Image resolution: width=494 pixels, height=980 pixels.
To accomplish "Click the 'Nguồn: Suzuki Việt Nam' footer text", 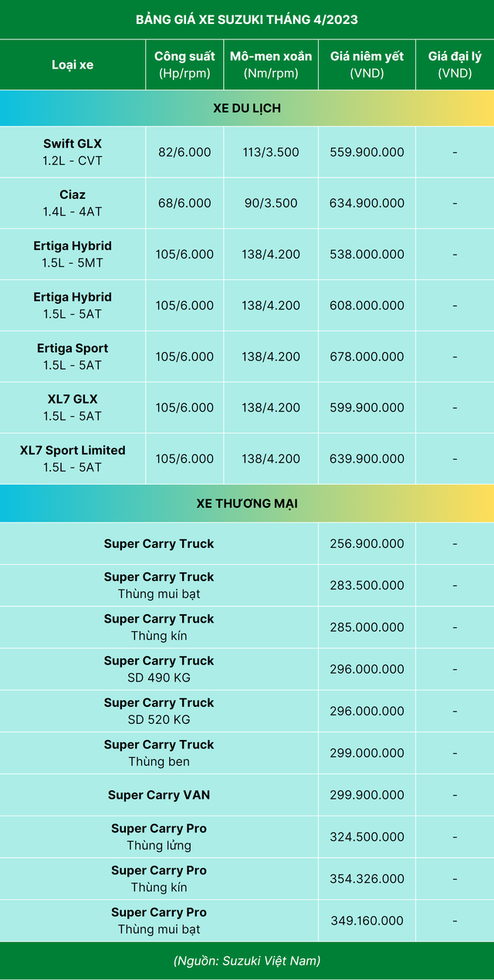I will (x=247, y=961).
